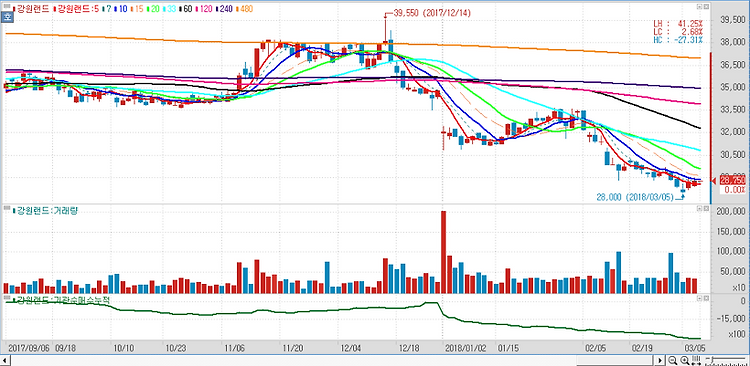Click the -15,000 indicator axis label
The image size is (750, 366).
[732, 318]
